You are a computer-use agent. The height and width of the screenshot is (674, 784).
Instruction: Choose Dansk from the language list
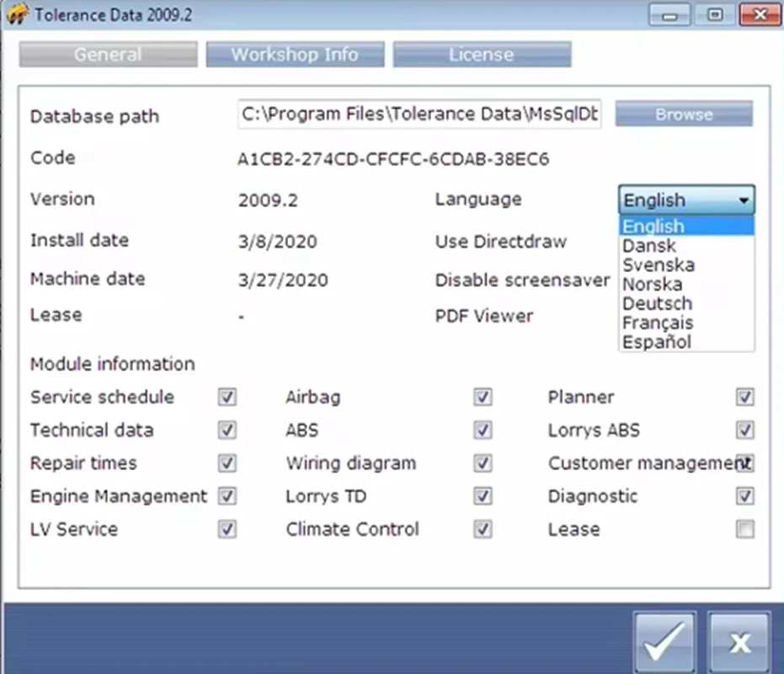[686, 246]
